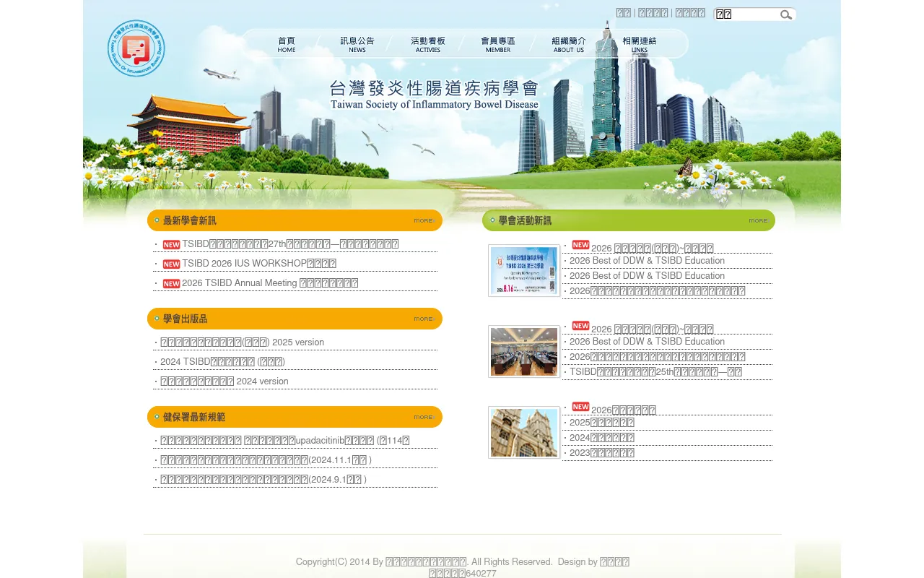This screenshot has height=578, width=924.
Task: Click 'more' in the 最新學會新訊 header
Action: 424,220
